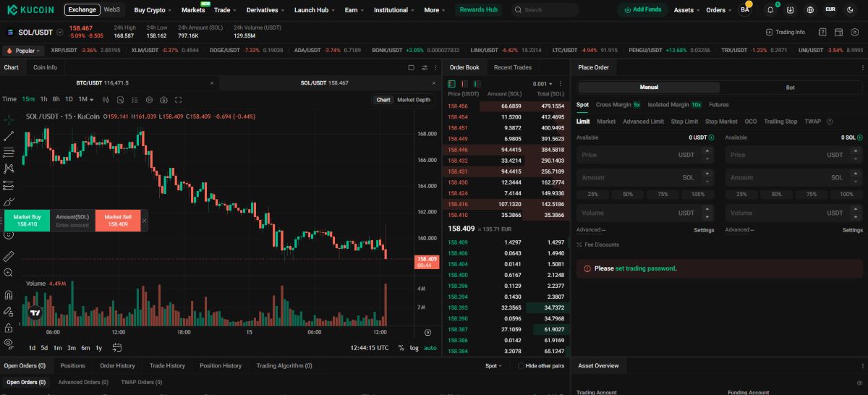Toggle percent scale on chart
The width and height of the screenshot is (868, 395).
pos(401,348)
